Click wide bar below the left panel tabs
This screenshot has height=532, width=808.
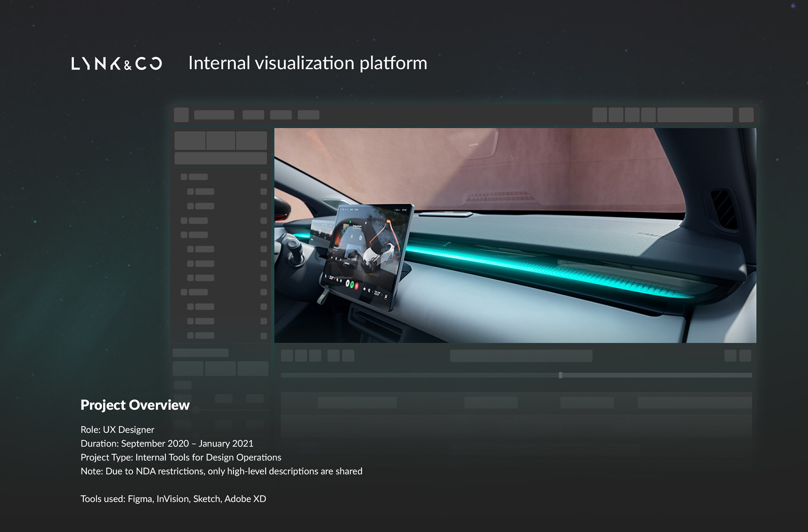[221, 159]
